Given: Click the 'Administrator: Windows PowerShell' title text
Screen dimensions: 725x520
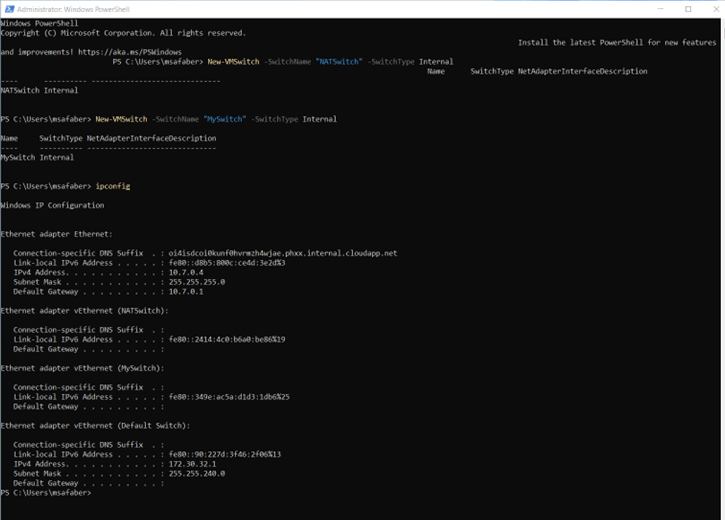Looking at the screenshot, I should click(88, 9).
